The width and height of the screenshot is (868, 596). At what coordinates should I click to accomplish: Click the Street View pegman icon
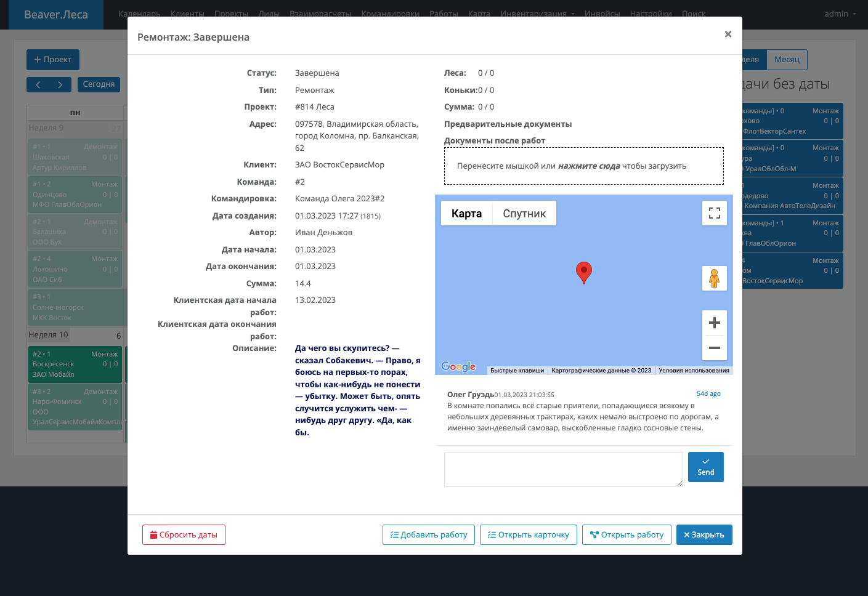[714, 278]
